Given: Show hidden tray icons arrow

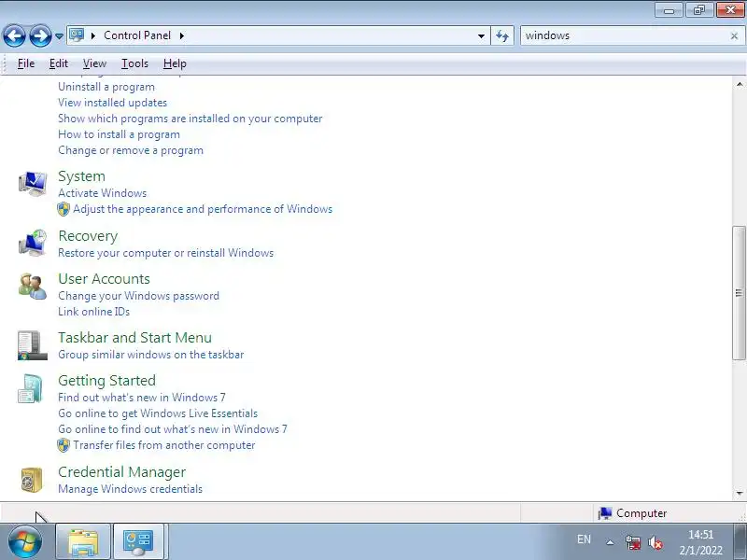Looking at the screenshot, I should (610, 542).
